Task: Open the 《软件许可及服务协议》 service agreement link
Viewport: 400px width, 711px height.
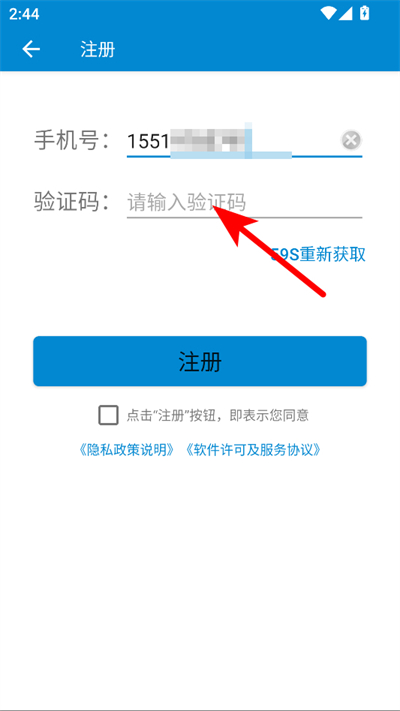Action: pos(254,450)
